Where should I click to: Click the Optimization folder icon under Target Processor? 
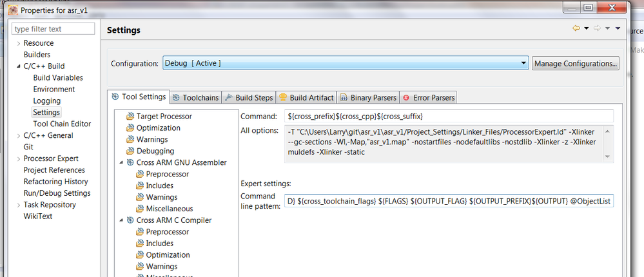coord(130,128)
